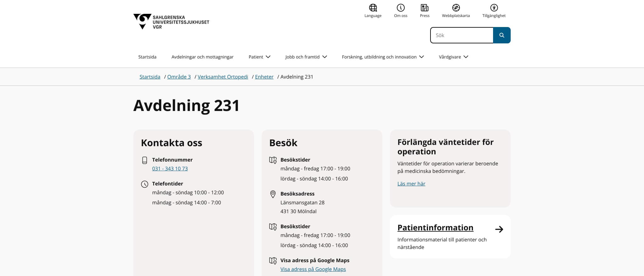Click the arrow icon in Patientinformation card

pyautogui.click(x=499, y=229)
